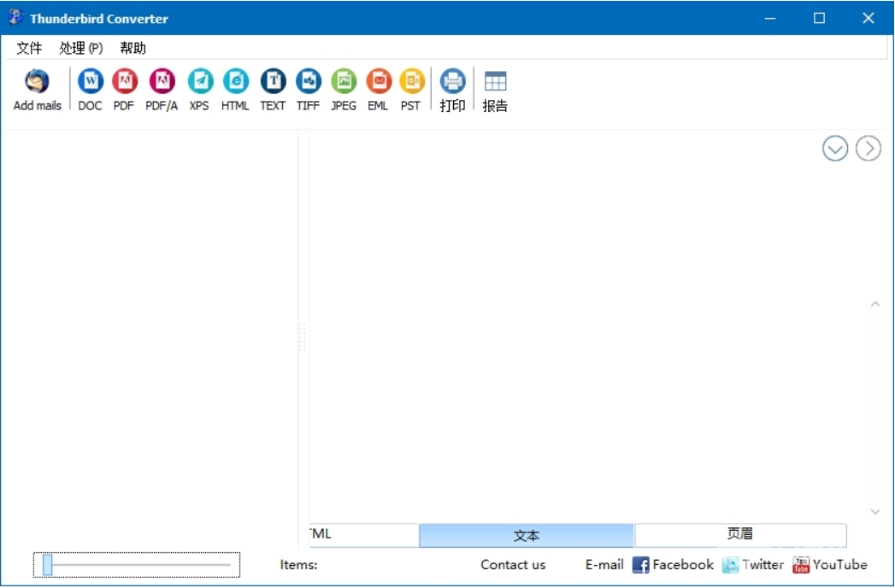Click the preview scrollbar down arrow
Image resolution: width=895 pixels, height=588 pixels.
pyautogui.click(x=875, y=511)
